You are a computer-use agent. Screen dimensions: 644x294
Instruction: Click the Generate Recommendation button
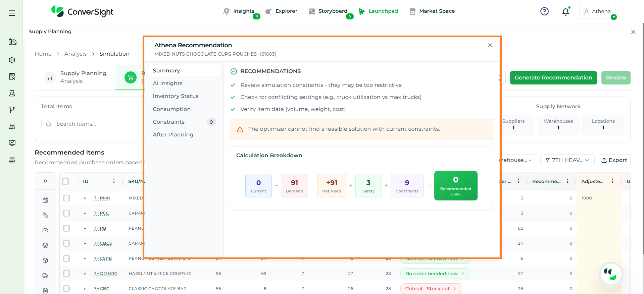click(553, 78)
